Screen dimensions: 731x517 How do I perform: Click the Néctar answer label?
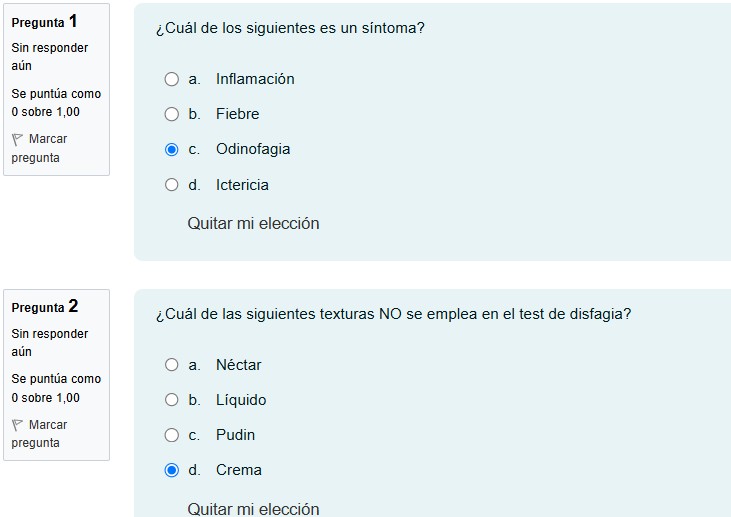[x=238, y=365]
